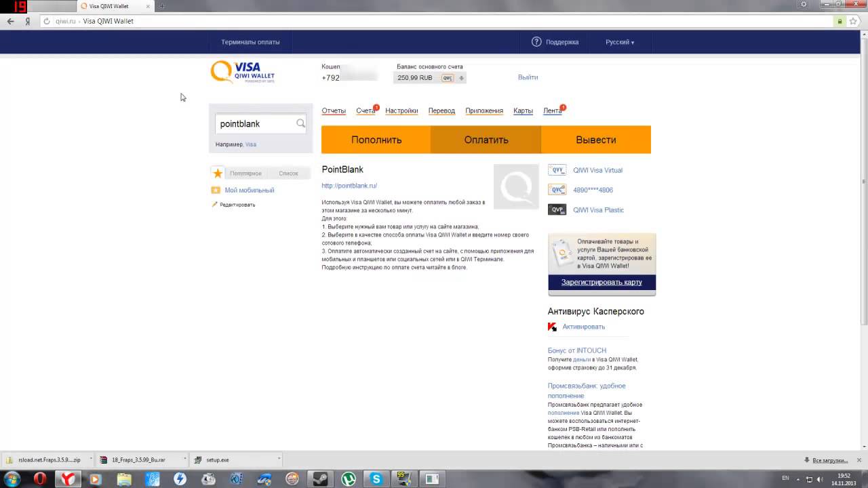Viewport: 868px width, 488px height.
Task: Open the Бонус от INTOUCH link
Action: [x=577, y=350]
